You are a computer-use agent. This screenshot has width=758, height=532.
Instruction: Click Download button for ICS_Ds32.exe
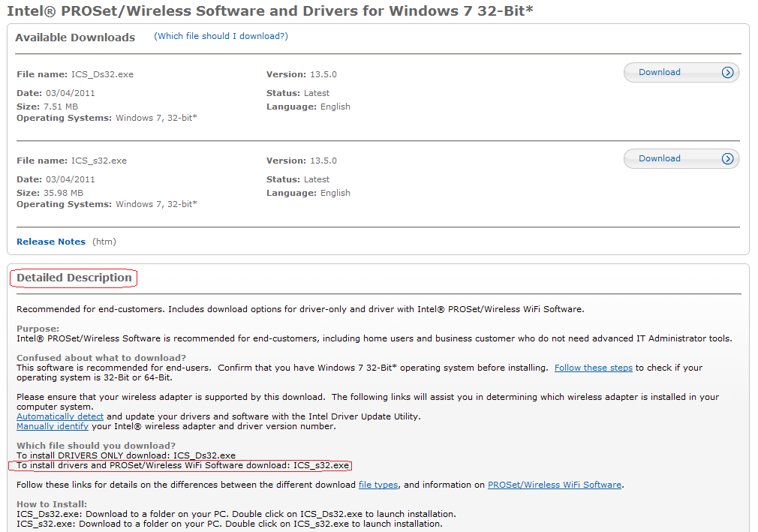681,73
